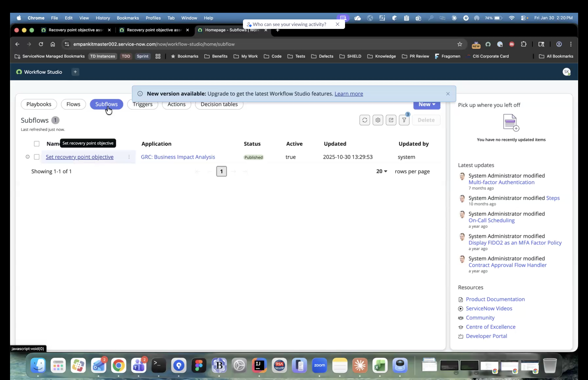Screen dimensions: 588x380
Task: Reload the page in Chrome
Action: (x=41, y=44)
